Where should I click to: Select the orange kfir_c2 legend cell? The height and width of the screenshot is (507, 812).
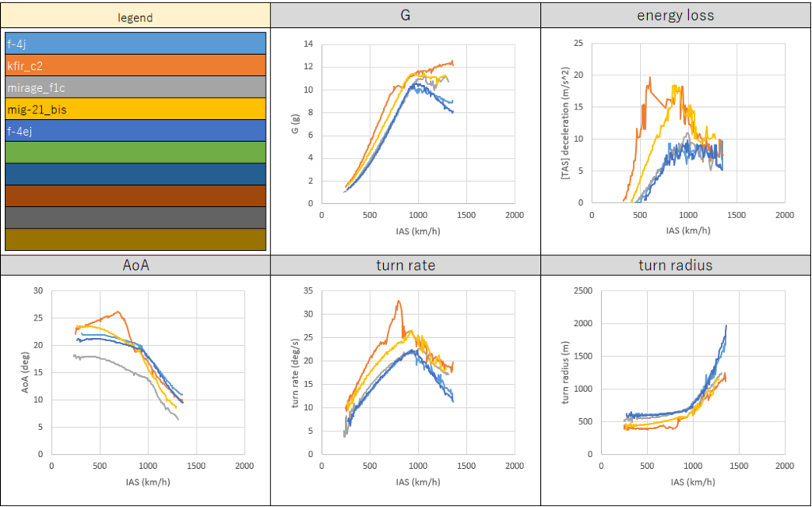point(135,65)
